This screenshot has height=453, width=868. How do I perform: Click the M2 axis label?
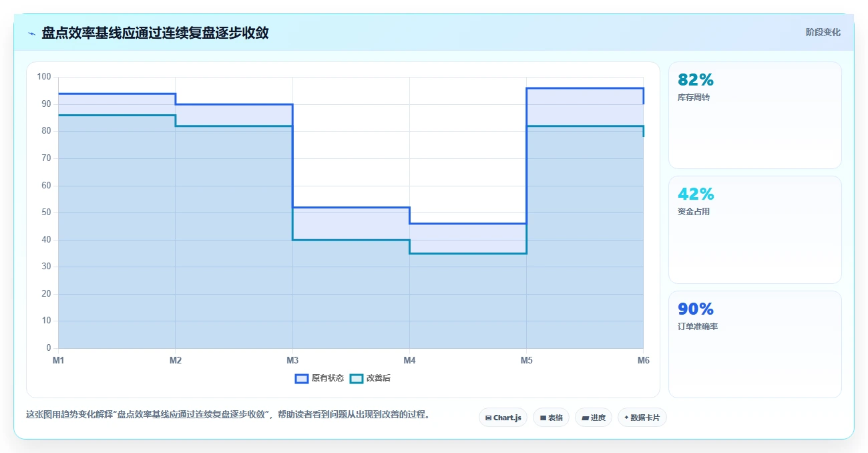(176, 360)
